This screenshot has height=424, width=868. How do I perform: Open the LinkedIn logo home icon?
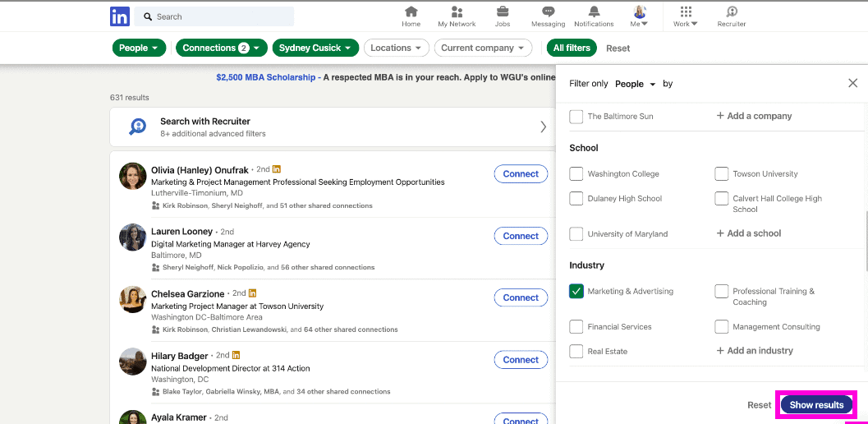[x=120, y=16]
